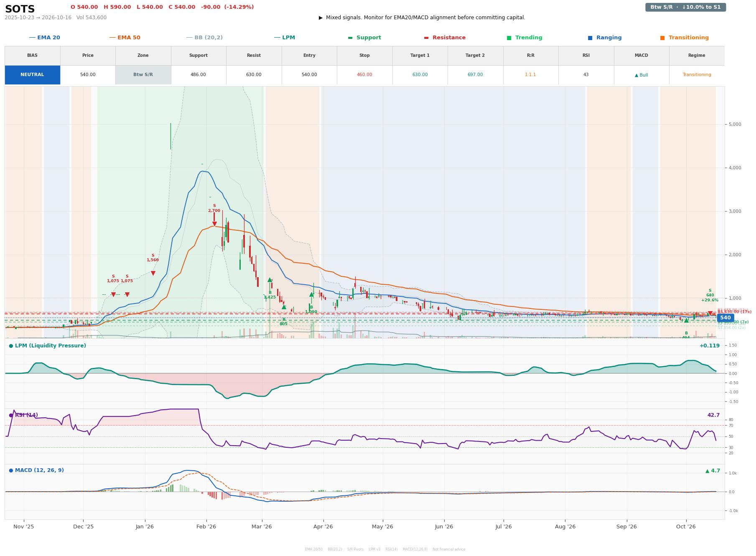Image resolution: width=756 pixels, height=556 pixels.
Task: Toggle the EMA 20 legend entry
Action: [x=45, y=38]
